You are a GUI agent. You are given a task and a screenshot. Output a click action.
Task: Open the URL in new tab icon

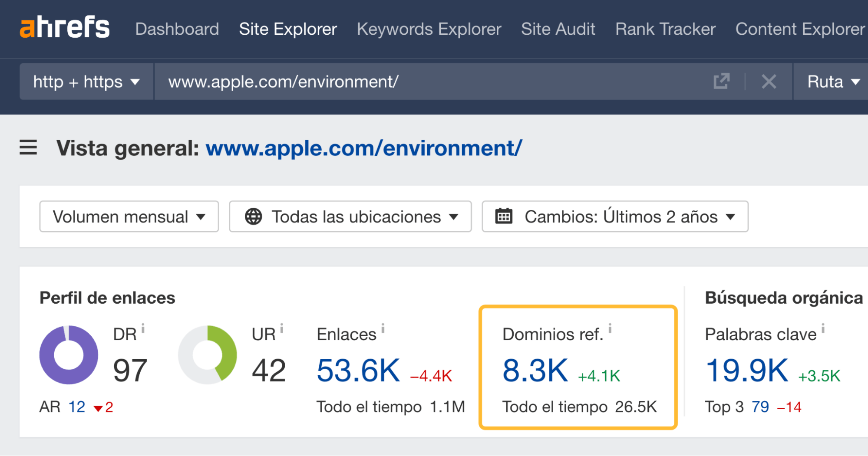click(x=721, y=82)
